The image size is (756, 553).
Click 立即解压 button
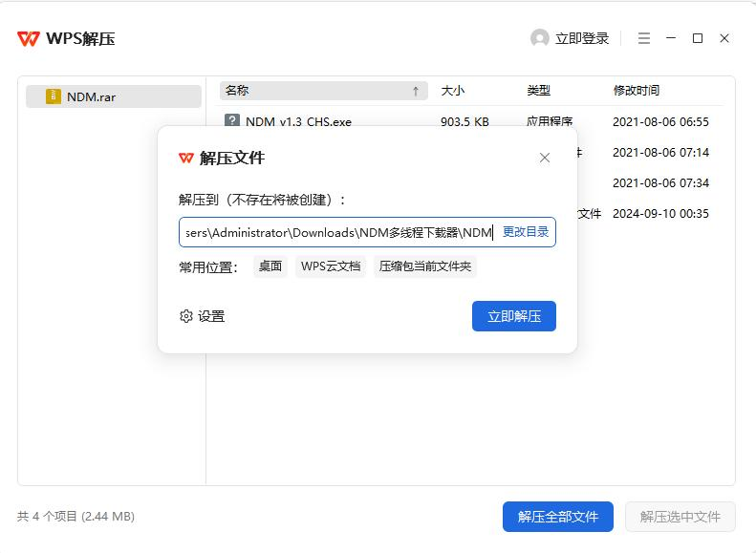tap(514, 316)
